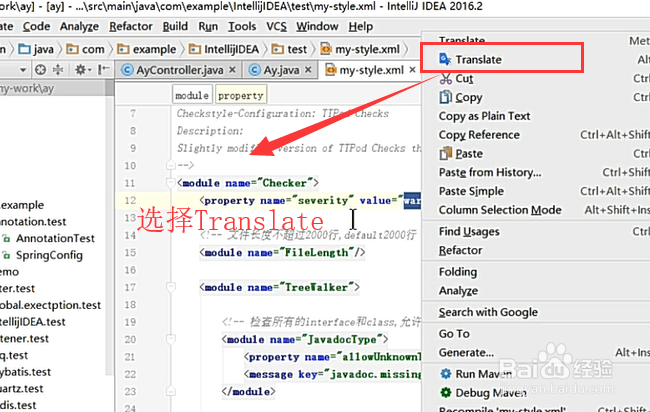Click the AnnotationTest class icon
Screen dimensions: 650x412
coord(6,239)
